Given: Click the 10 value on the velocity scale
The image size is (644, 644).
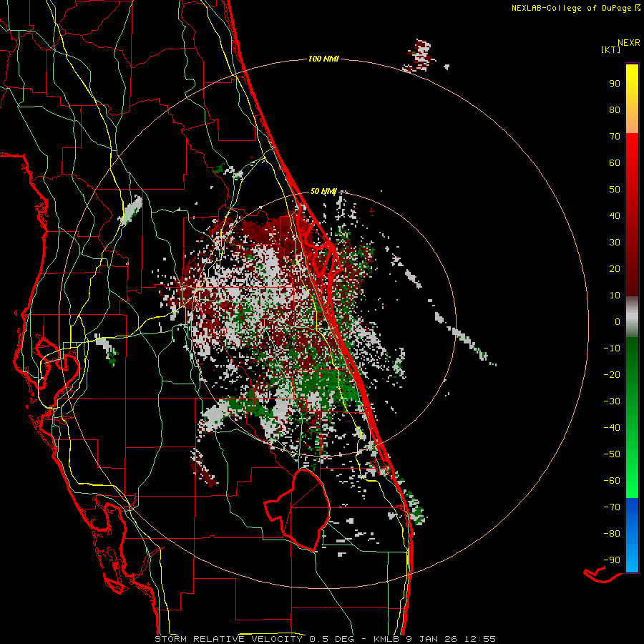Looking at the screenshot, I should [615, 296].
